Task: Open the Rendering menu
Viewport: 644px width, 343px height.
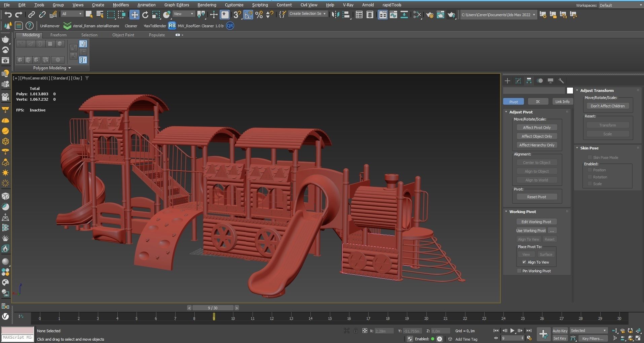Action: (207, 5)
